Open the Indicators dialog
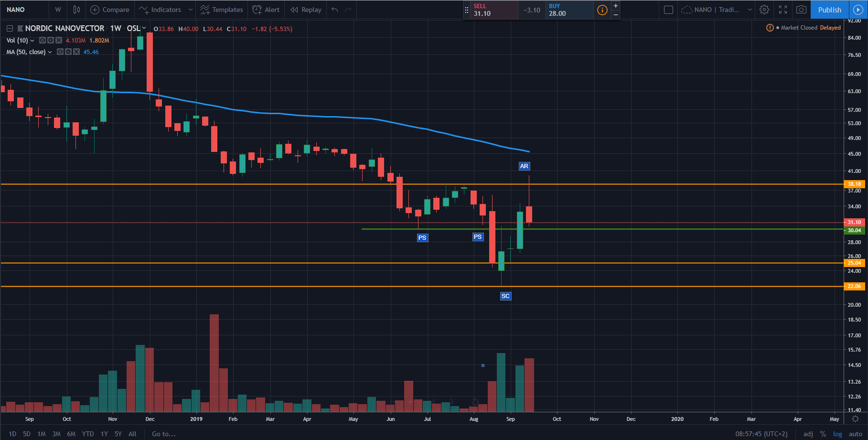This screenshot has height=440, width=868. click(x=160, y=10)
